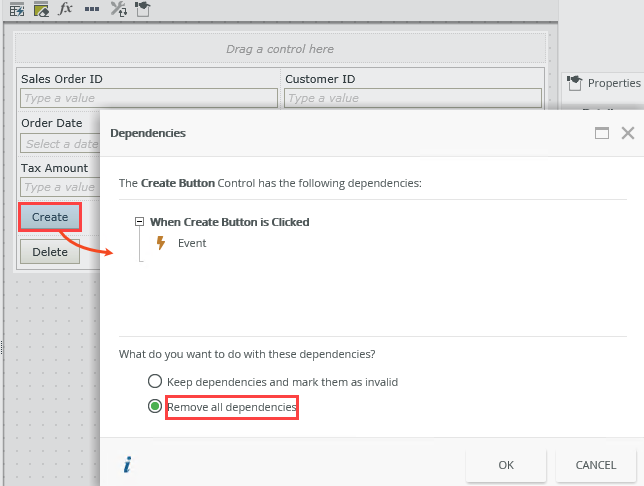
Task: Click the Tax Amount text field
Action: click(60, 187)
